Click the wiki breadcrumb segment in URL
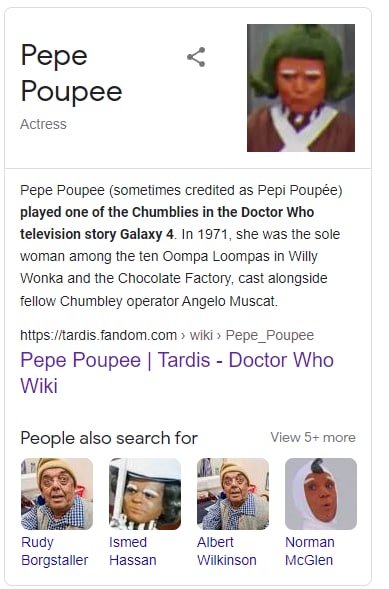 (x=201, y=335)
